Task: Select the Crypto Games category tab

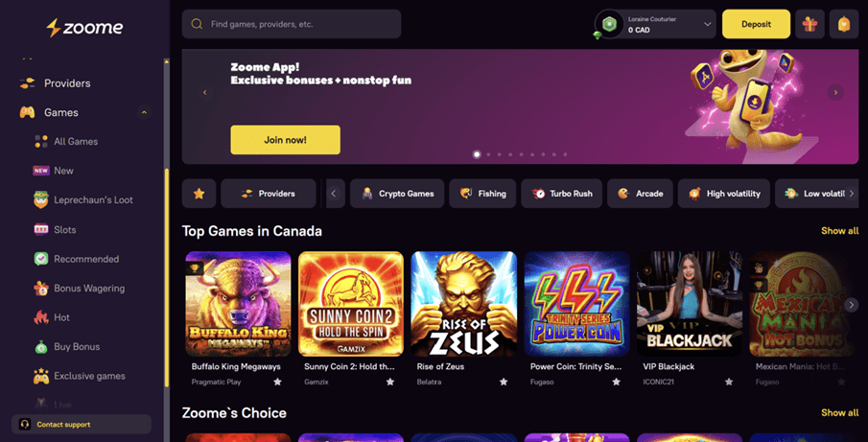Action: pos(397,194)
